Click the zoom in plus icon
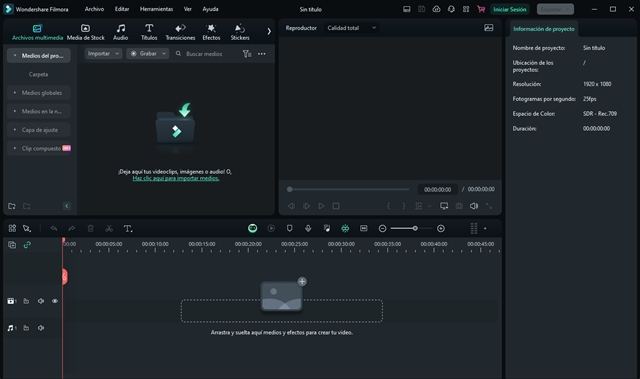640x379 pixels. [441, 228]
